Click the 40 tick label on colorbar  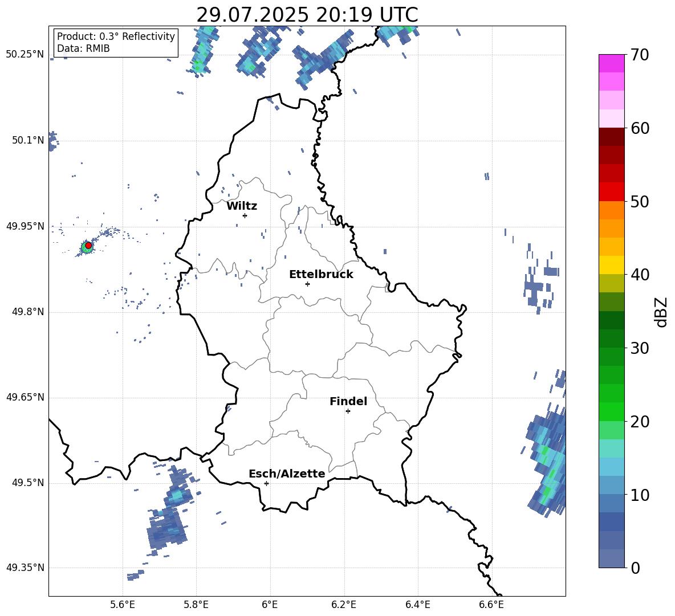click(640, 275)
